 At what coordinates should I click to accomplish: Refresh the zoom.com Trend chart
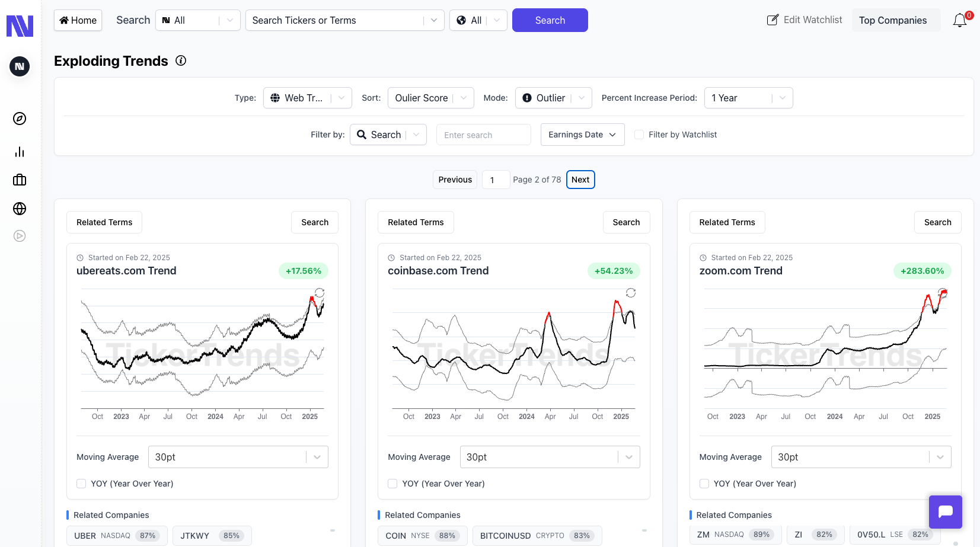pos(943,293)
